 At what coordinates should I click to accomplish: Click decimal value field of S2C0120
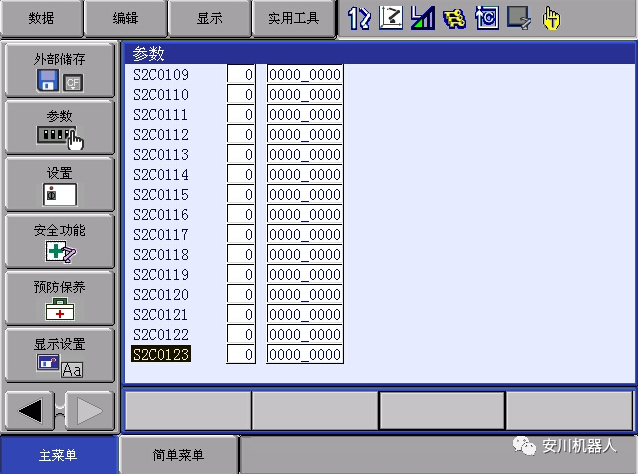pyautogui.click(x=241, y=294)
